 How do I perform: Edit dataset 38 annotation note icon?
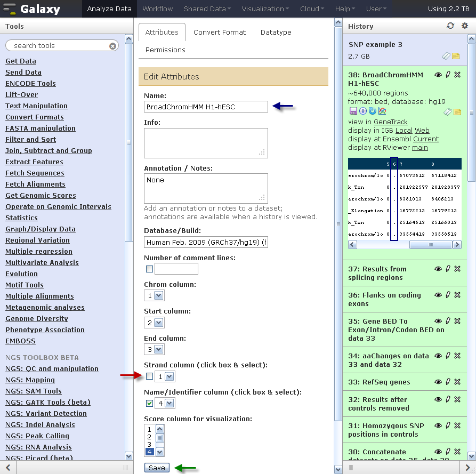pyautogui.click(x=457, y=112)
